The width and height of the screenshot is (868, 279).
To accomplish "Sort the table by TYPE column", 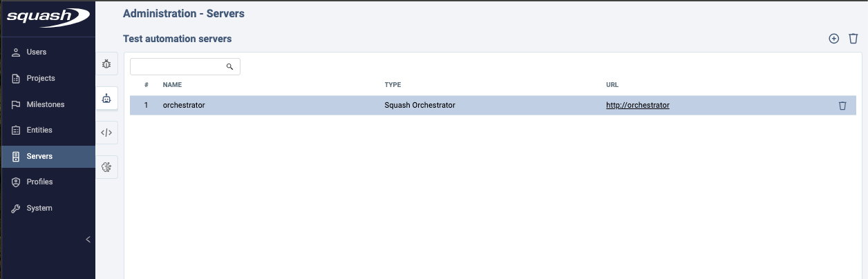I will 393,85.
